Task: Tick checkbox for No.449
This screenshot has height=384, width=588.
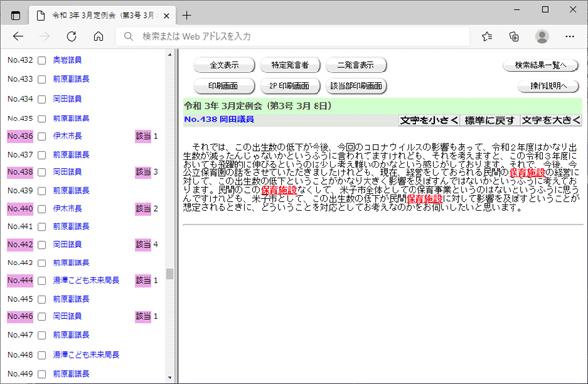Action: (42, 374)
